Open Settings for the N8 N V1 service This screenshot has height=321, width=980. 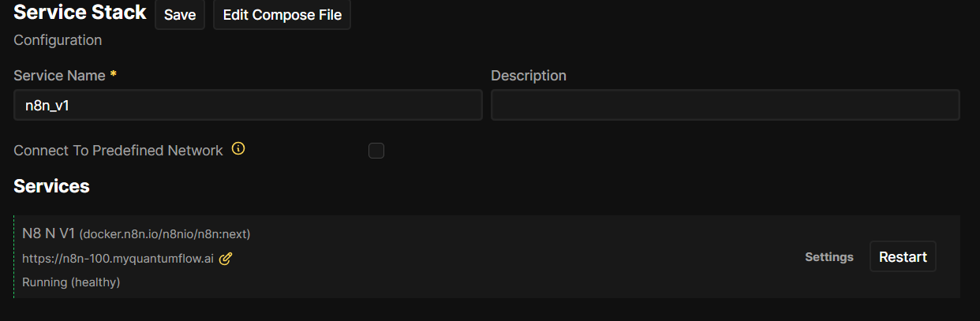click(x=829, y=257)
